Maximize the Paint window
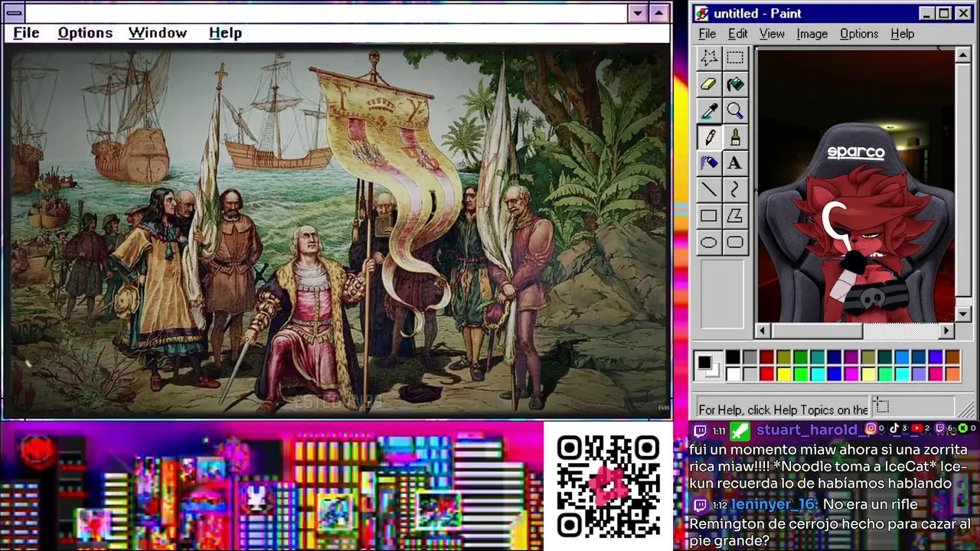 (943, 13)
